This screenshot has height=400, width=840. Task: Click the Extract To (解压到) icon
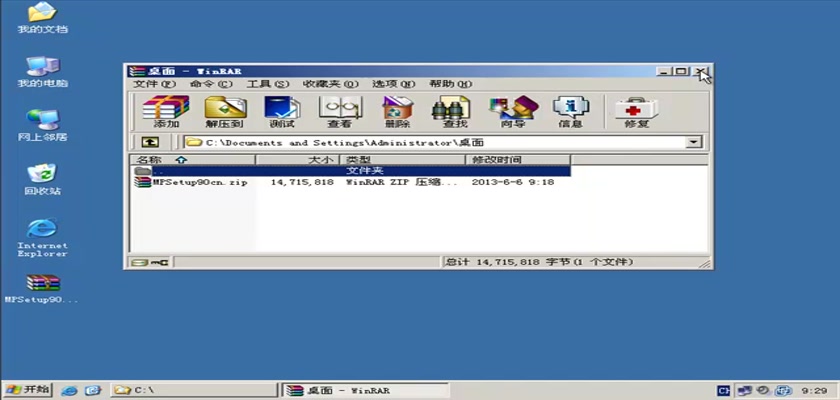225,112
